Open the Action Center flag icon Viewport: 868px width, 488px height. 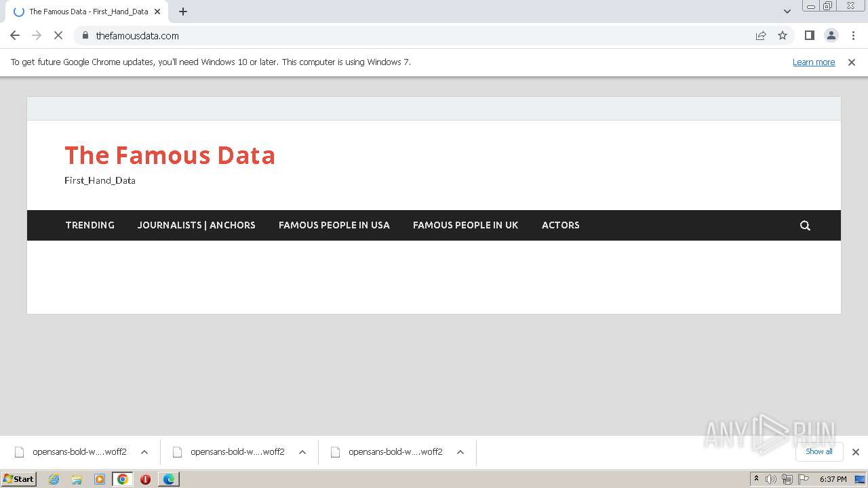click(803, 479)
